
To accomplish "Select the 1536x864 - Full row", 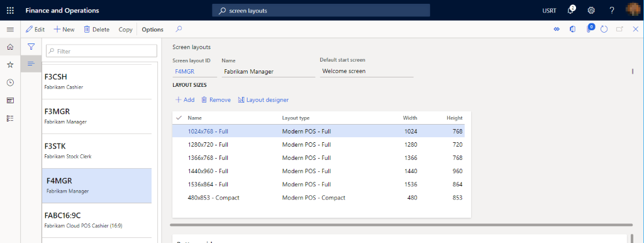I will coord(319,184).
